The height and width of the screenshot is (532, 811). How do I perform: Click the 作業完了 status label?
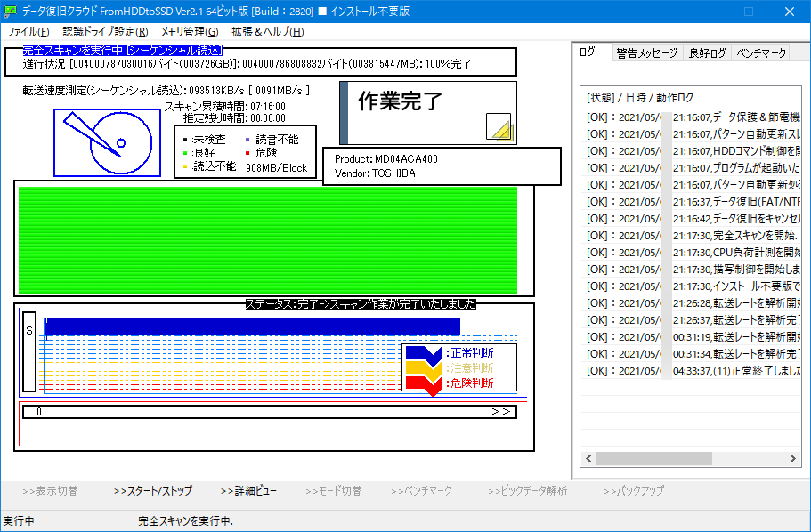pyautogui.click(x=401, y=101)
